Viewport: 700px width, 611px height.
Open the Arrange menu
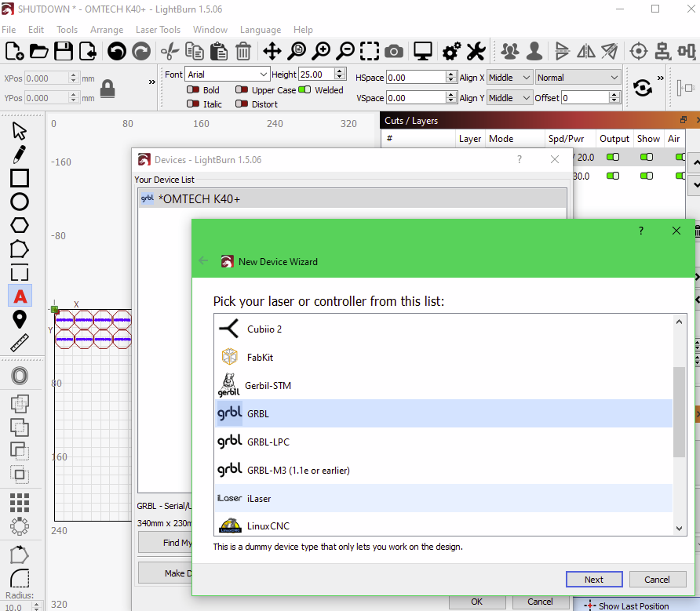click(x=107, y=30)
